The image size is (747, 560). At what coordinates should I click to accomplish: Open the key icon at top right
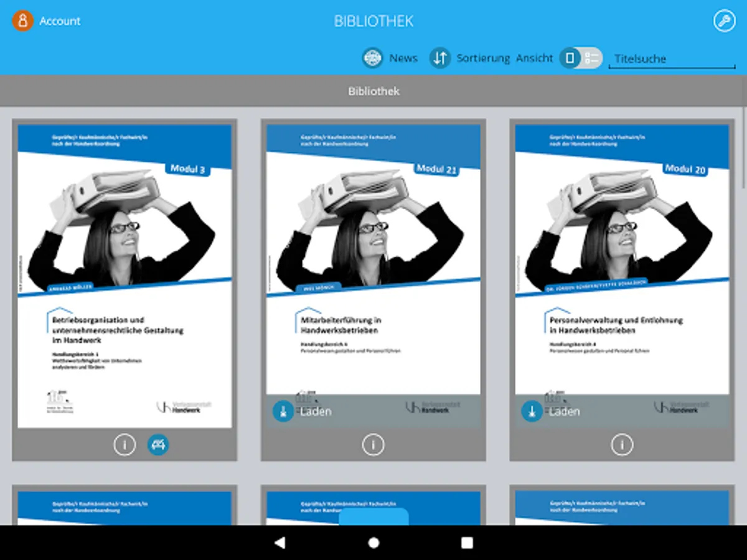tap(724, 21)
